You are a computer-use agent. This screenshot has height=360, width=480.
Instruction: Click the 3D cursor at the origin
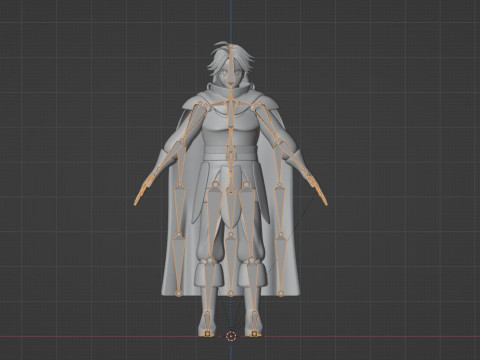coord(231,336)
